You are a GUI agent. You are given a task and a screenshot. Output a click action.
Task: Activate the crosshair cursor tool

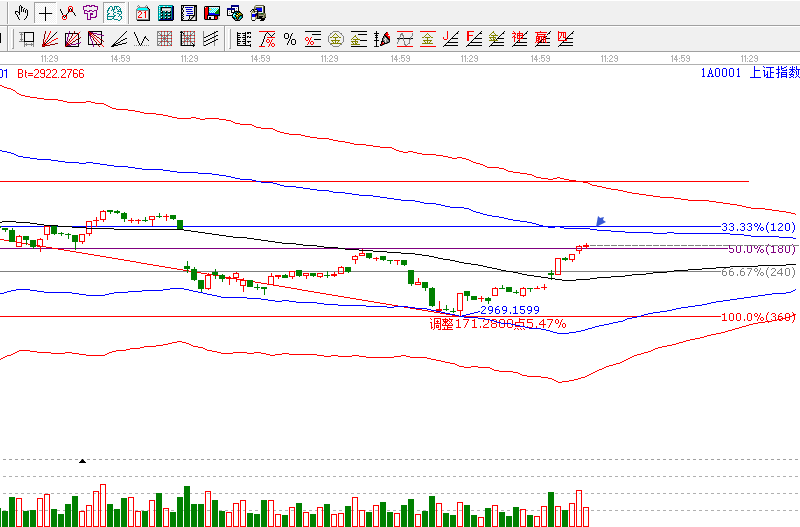45,13
